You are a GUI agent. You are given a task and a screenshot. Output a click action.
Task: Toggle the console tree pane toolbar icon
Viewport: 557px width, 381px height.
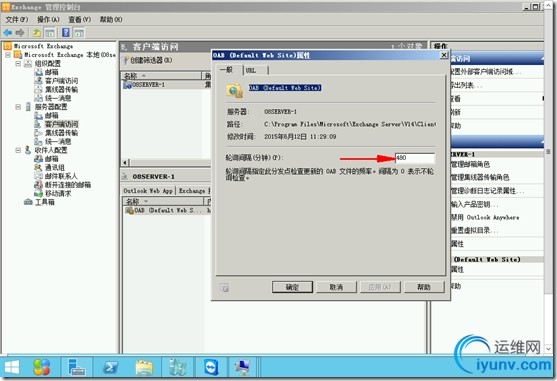click(x=50, y=33)
